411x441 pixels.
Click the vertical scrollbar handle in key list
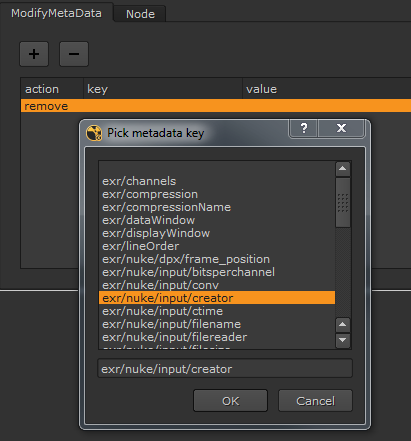343,203
